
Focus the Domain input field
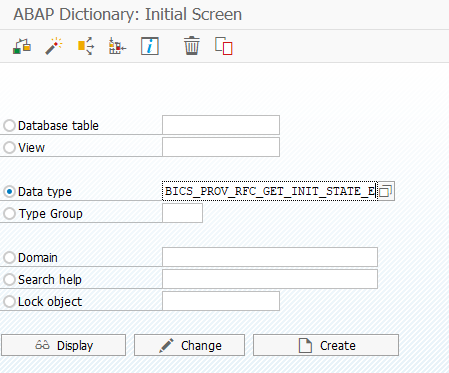coord(270,257)
